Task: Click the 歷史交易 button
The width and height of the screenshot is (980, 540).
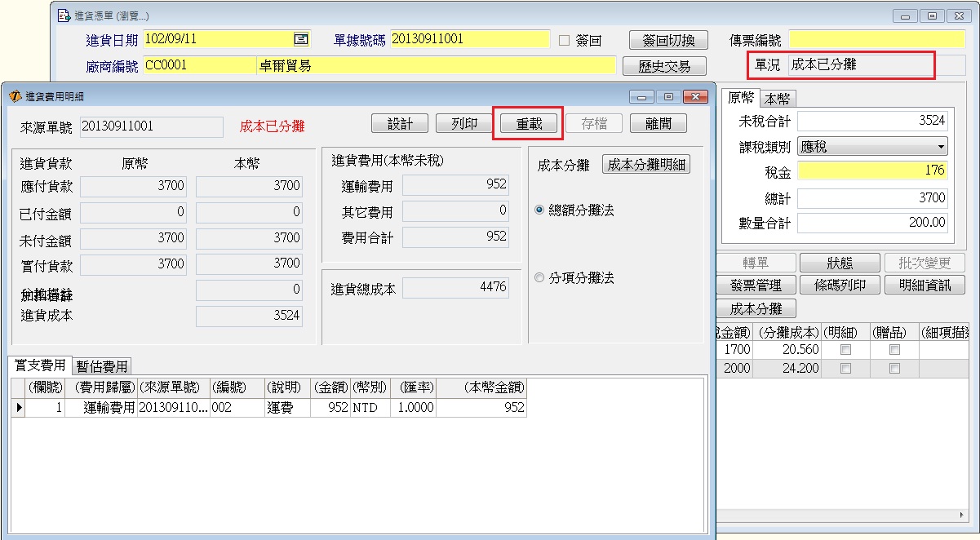Action: click(664, 66)
